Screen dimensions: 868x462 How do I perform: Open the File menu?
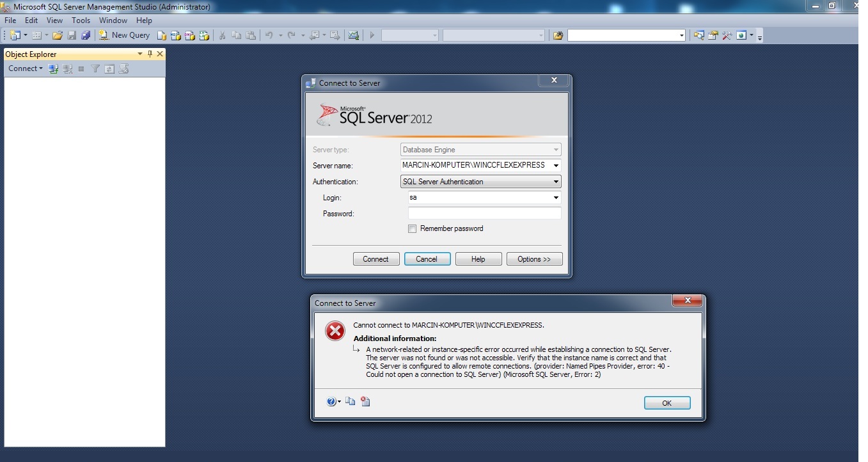[x=10, y=20]
